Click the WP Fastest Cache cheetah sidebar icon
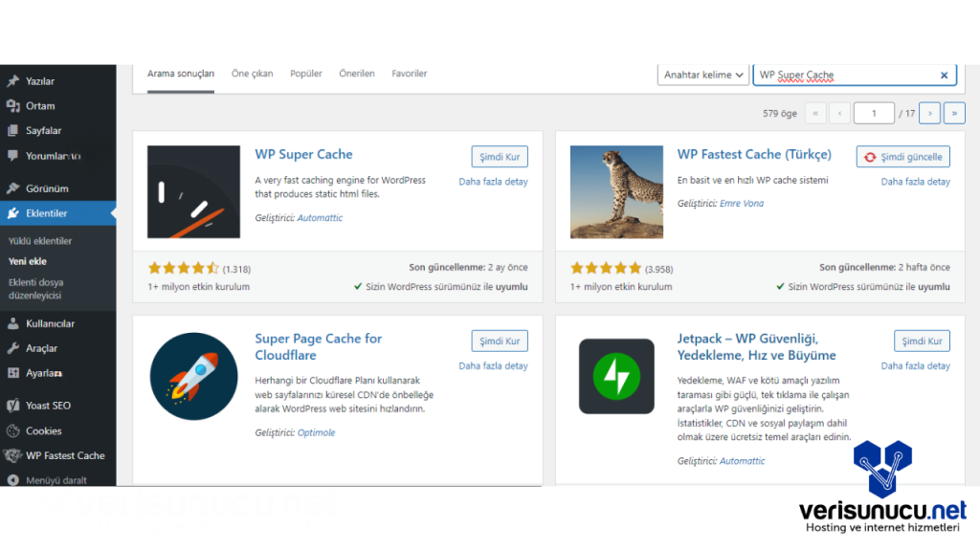980x551 pixels. click(13, 456)
